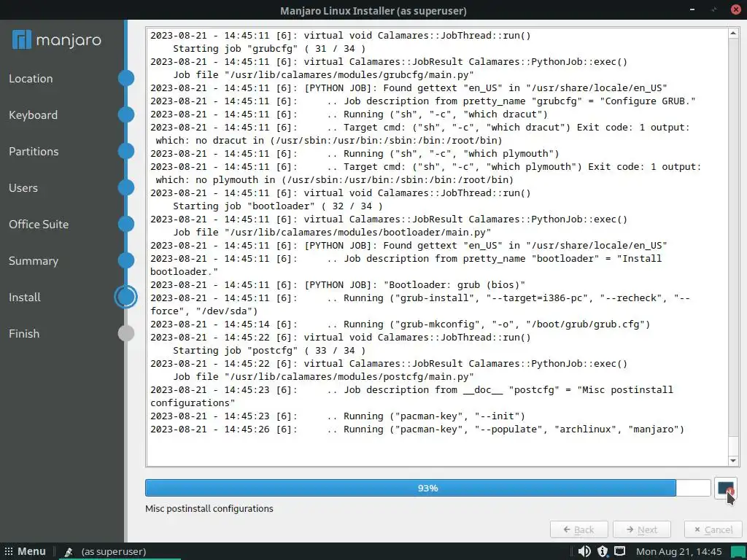Toggle the installation log view button

725,488
